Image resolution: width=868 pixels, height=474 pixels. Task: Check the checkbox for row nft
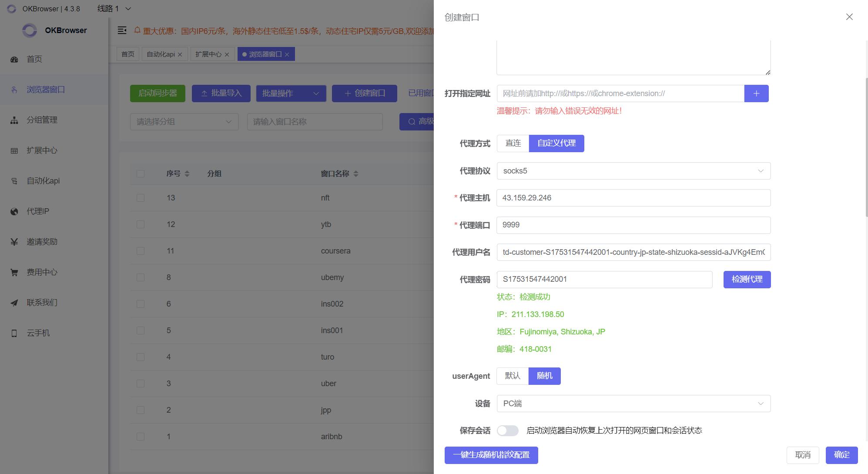[x=141, y=198]
